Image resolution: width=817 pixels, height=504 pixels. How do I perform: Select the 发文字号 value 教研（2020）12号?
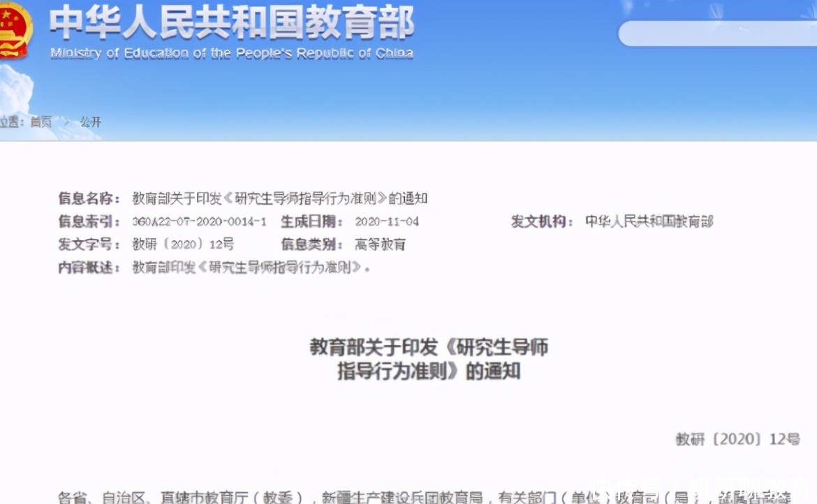tap(182, 244)
